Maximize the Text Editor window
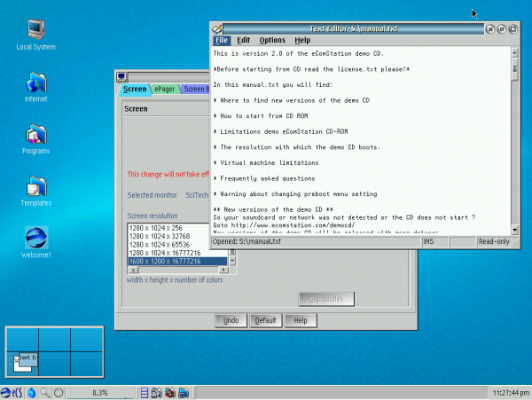Image resolution: width=532 pixels, height=400 pixels. (x=513, y=29)
